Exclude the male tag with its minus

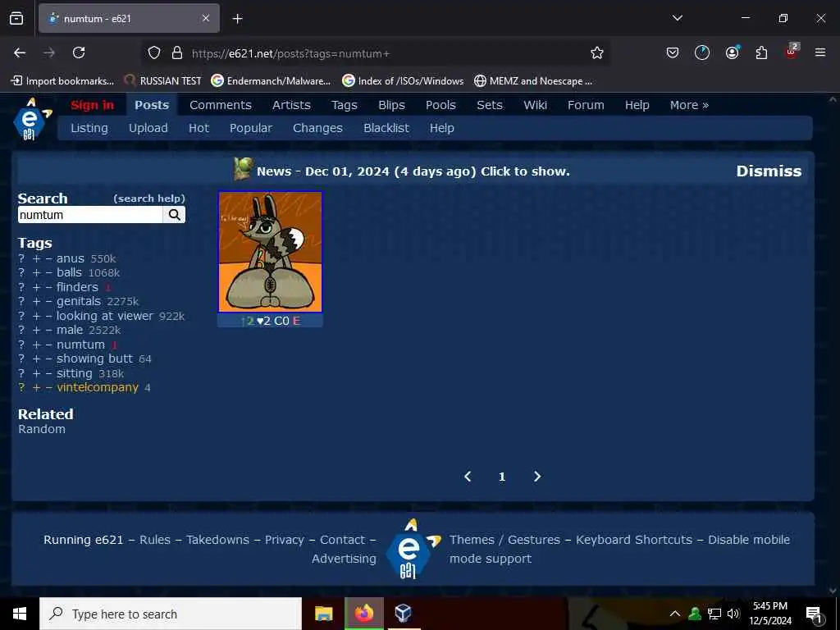coord(48,330)
